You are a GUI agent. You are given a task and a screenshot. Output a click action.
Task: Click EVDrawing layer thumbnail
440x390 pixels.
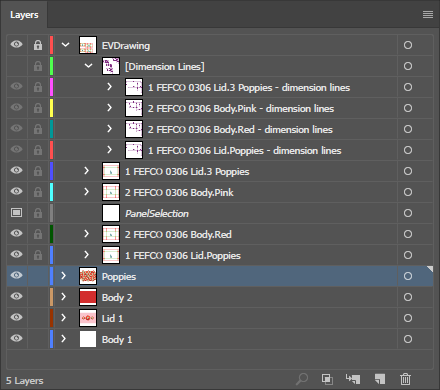tap(88, 45)
